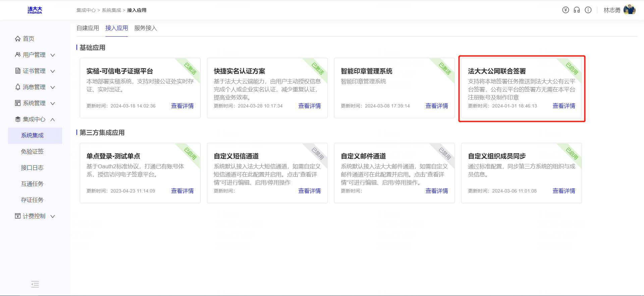Screen dimensions: 644x296
Task: Click card title 自定义短信通道
Action: [236, 156]
